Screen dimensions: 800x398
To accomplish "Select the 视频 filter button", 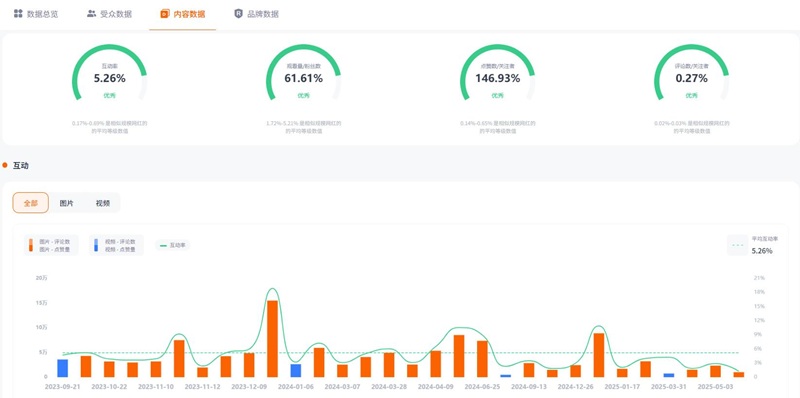I will 103,203.
